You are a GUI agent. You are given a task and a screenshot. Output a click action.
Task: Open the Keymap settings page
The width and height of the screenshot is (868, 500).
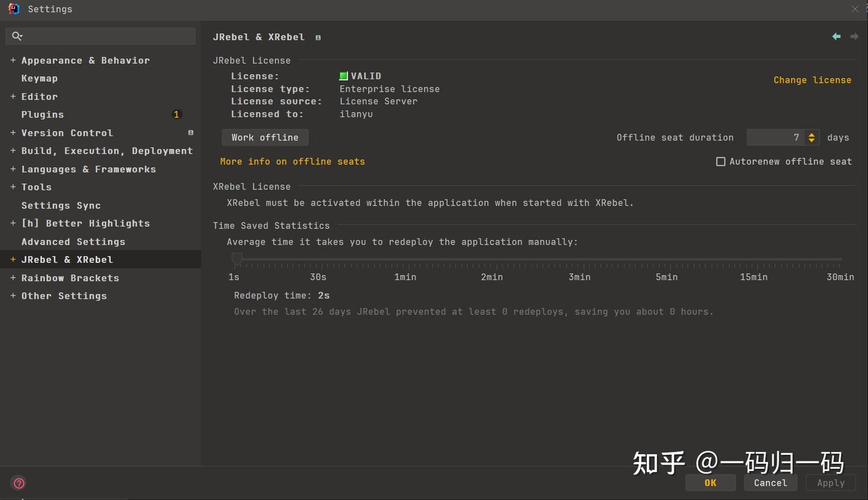pos(39,78)
